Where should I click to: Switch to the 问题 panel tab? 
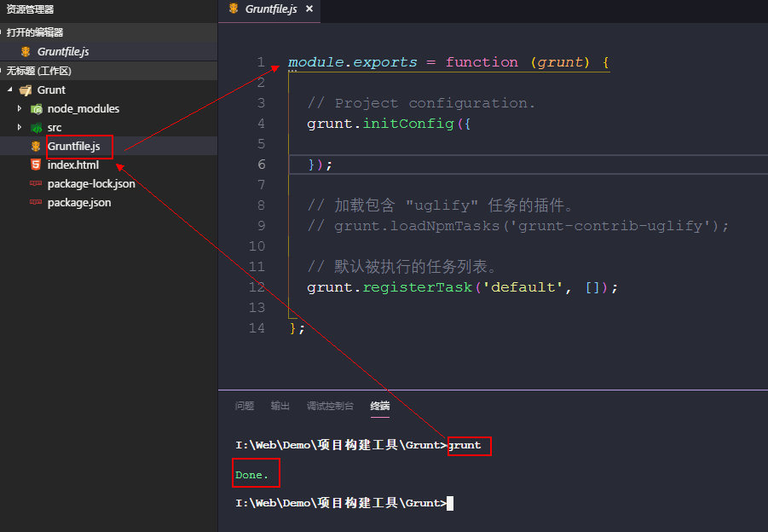(245, 406)
